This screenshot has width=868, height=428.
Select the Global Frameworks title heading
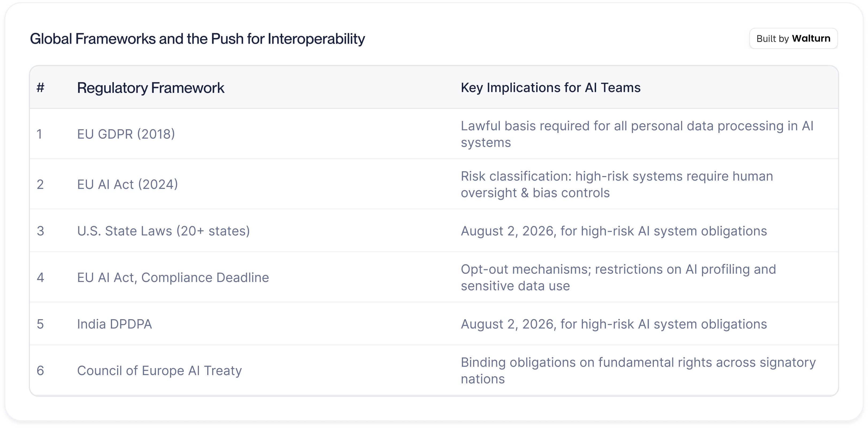pyautogui.click(x=197, y=39)
